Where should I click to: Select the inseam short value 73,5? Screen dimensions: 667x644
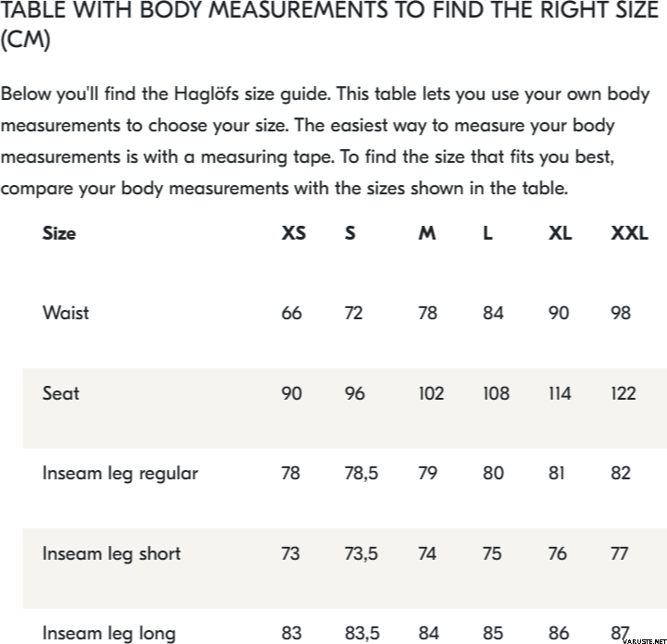(361, 554)
